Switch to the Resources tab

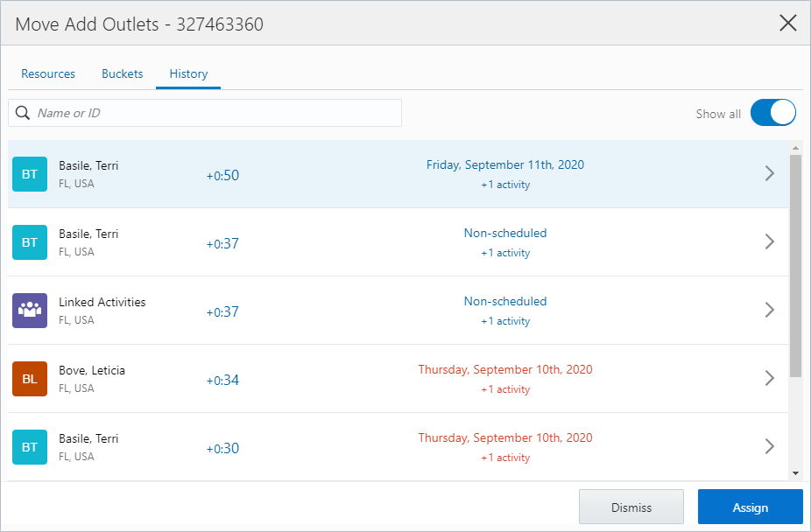(48, 73)
